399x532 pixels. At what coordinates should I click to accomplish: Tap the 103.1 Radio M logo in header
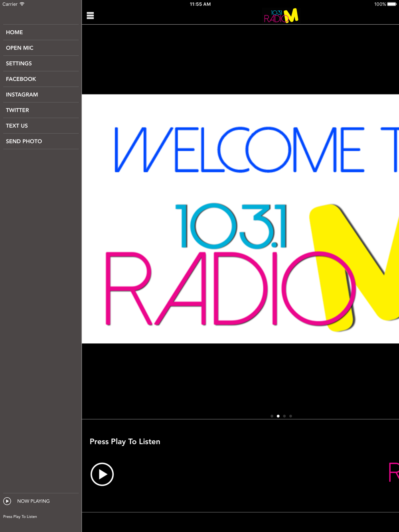pyautogui.click(x=281, y=16)
